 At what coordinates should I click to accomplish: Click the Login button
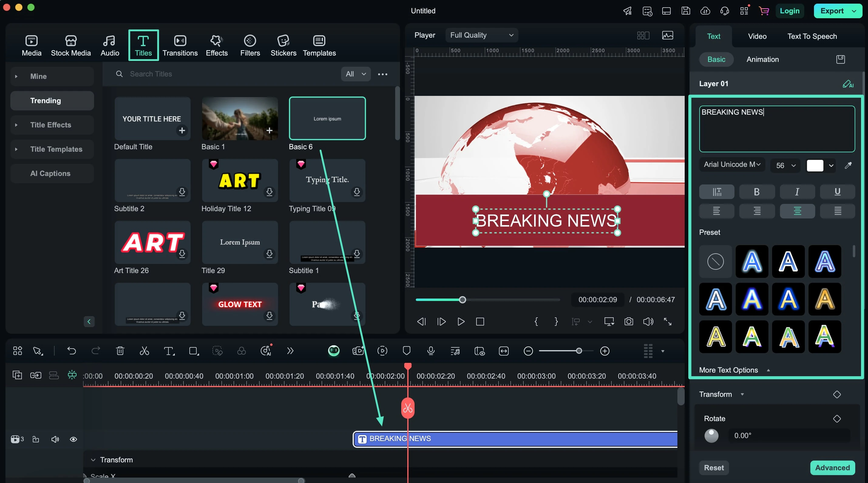tap(789, 11)
